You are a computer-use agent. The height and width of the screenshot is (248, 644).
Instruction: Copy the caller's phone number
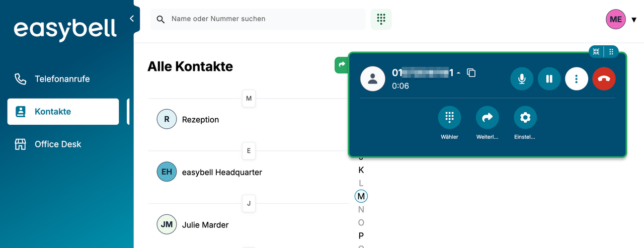pos(471,73)
